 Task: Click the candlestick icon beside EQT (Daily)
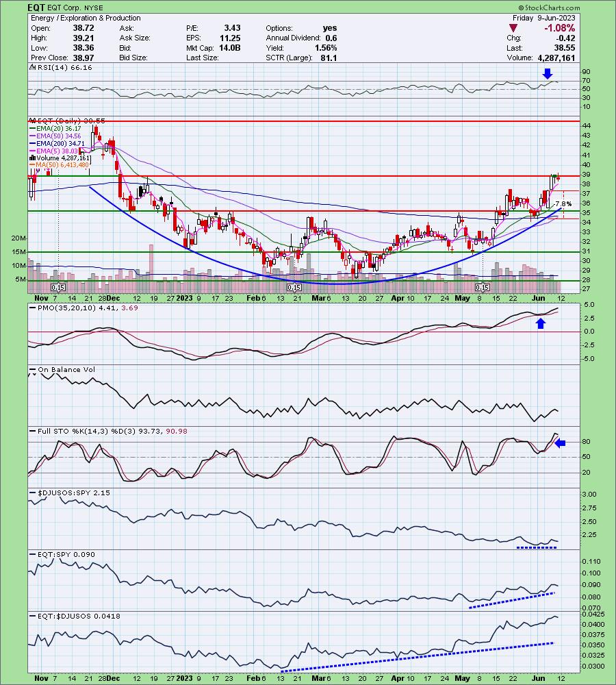coord(32,121)
